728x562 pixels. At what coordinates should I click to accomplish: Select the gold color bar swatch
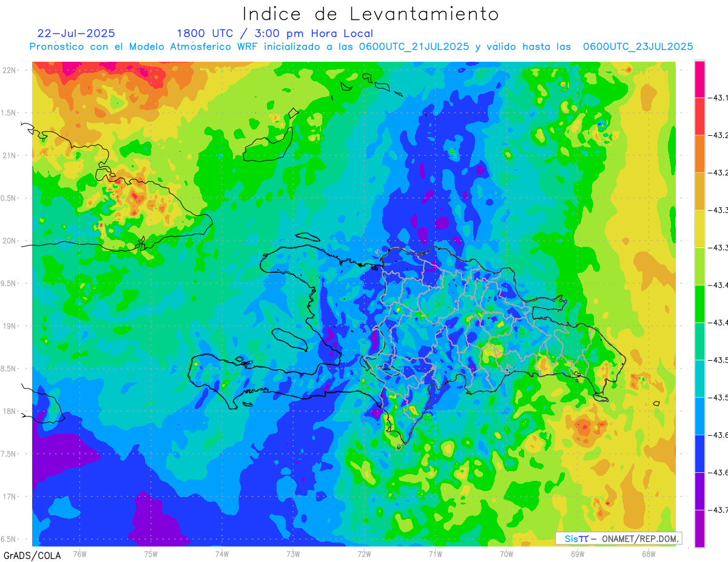(x=699, y=191)
